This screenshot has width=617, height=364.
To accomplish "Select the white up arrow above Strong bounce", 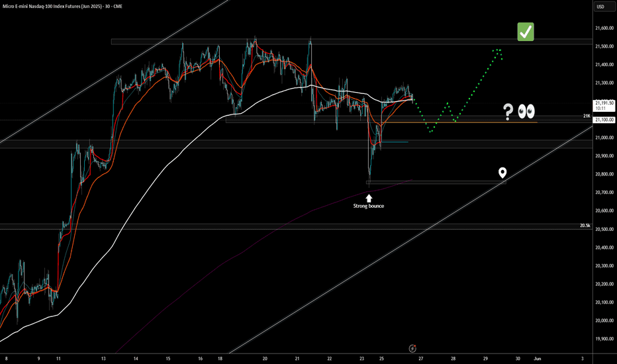I will point(369,198).
